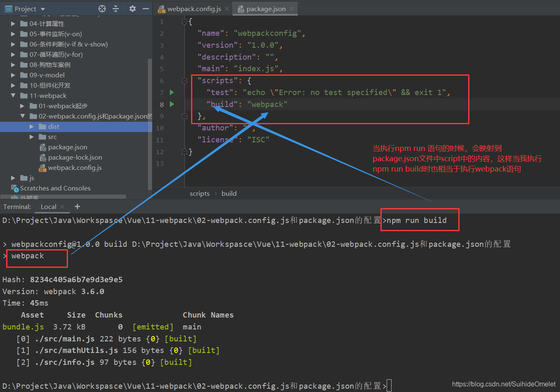Click the 04-计算属性 folder icon
The width and height of the screenshot is (560, 392).
[x=24, y=24]
